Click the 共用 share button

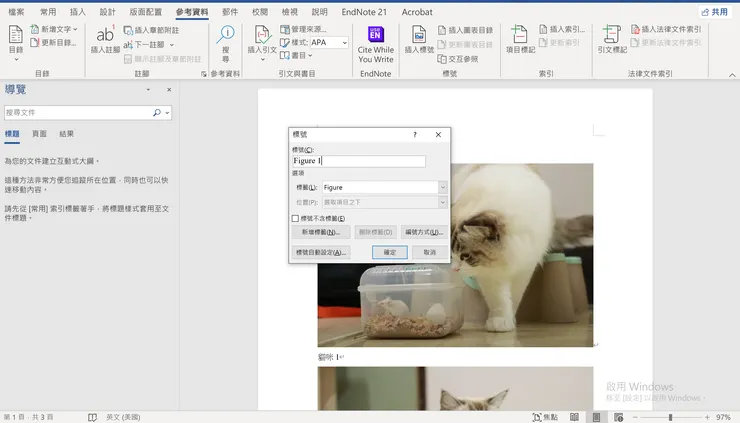715,12
